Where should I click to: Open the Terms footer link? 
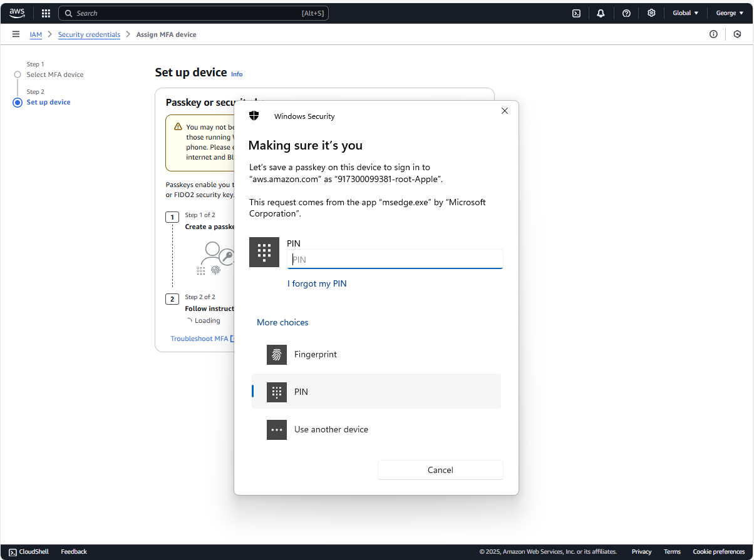(672, 552)
